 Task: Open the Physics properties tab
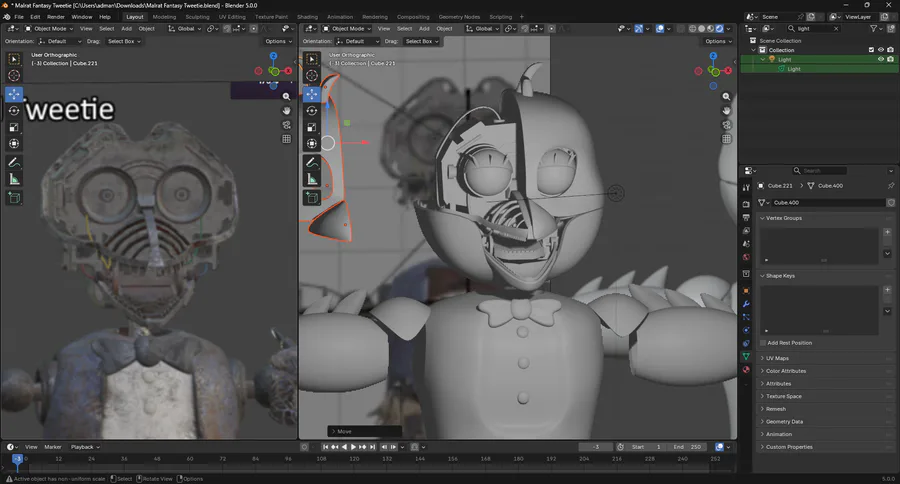tap(746, 330)
